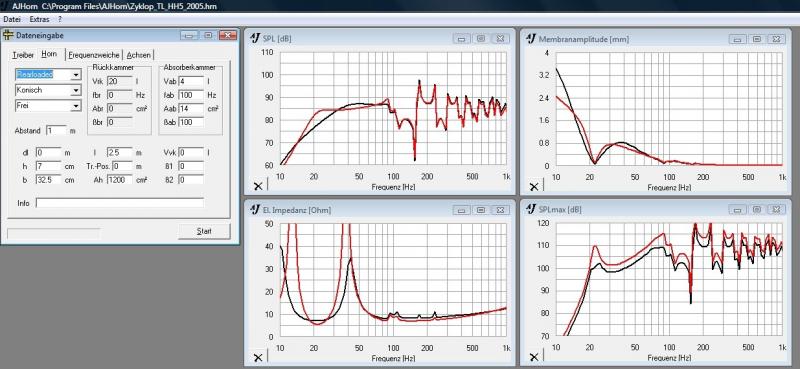Click the crosshair icon in SPLmax graph
This screenshot has height=369, width=800.
[x=534, y=357]
